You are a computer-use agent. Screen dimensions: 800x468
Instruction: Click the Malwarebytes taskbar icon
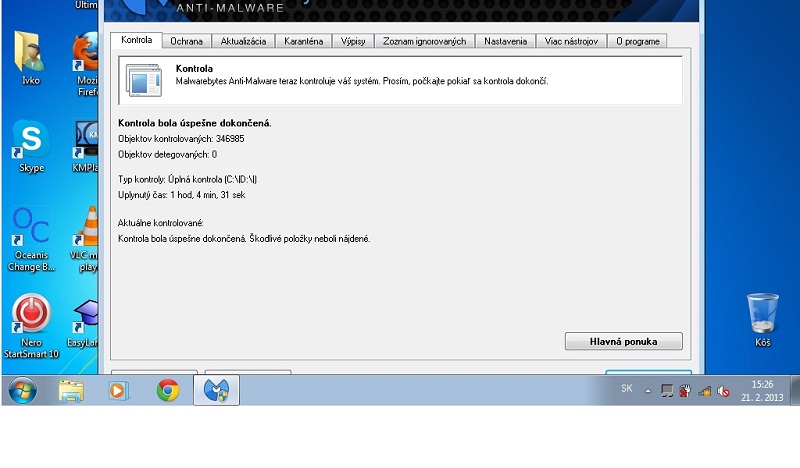coord(216,391)
